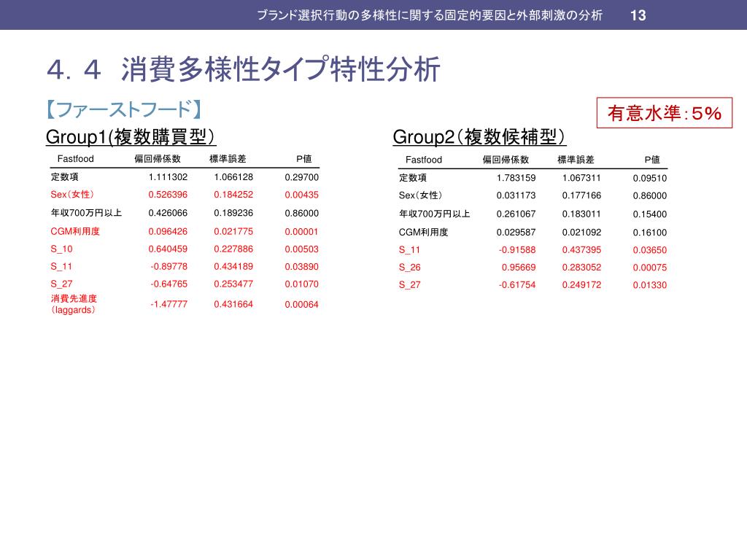
Task: Click the slide page number 13
Action: point(638,15)
